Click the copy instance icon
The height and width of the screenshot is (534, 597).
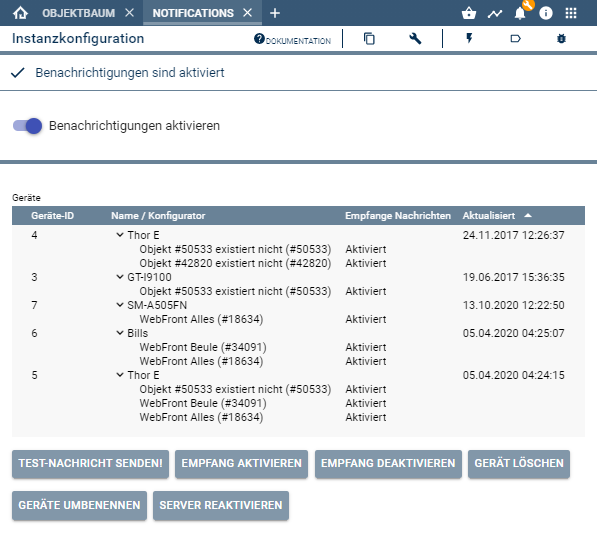click(369, 38)
